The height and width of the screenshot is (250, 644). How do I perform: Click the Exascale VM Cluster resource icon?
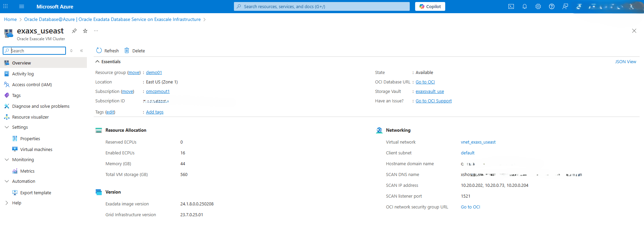(8, 33)
